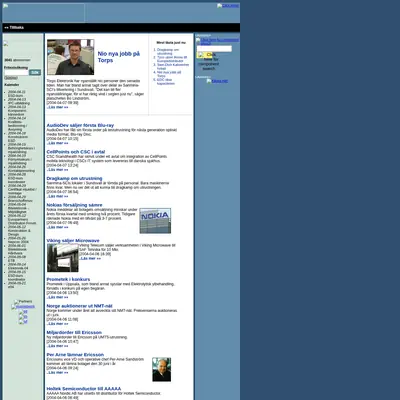Click Läs mer under CellPoints article
The width and height of the screenshot is (400, 400).
click(57, 170)
